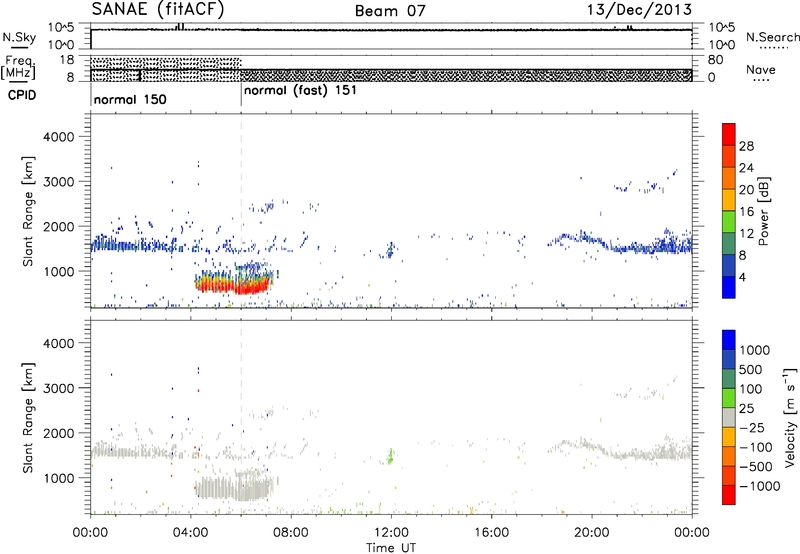Screen dimensions: 800x554
Task: Click the large gray echo block in velocity panel
Action: tap(235, 488)
